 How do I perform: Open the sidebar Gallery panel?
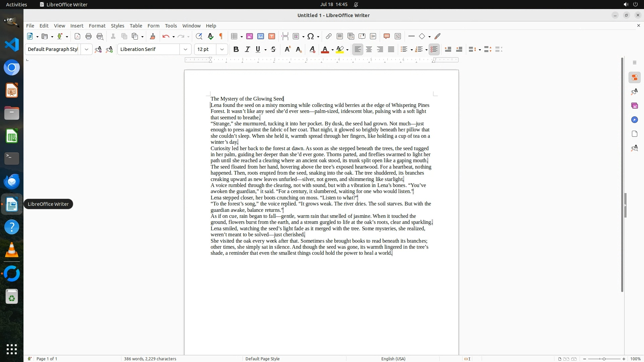[634, 106]
